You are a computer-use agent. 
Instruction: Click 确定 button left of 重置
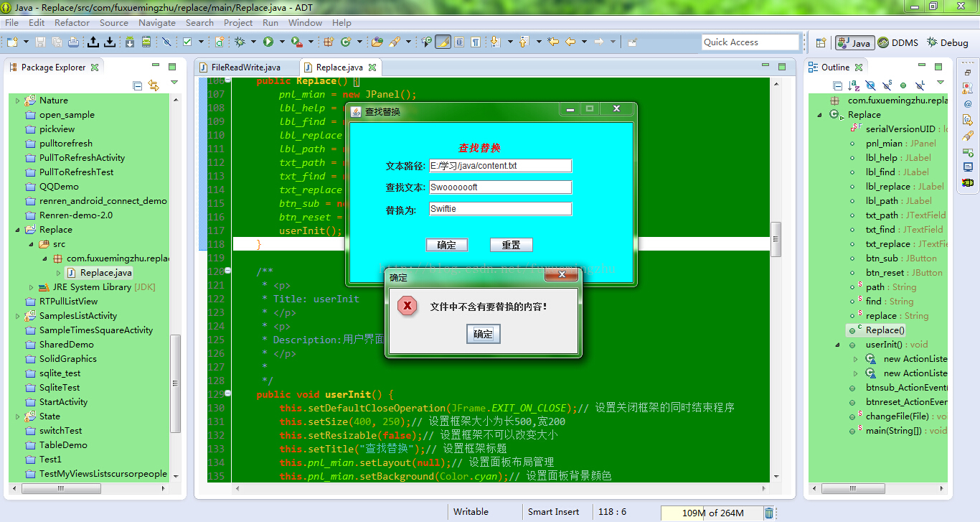447,245
